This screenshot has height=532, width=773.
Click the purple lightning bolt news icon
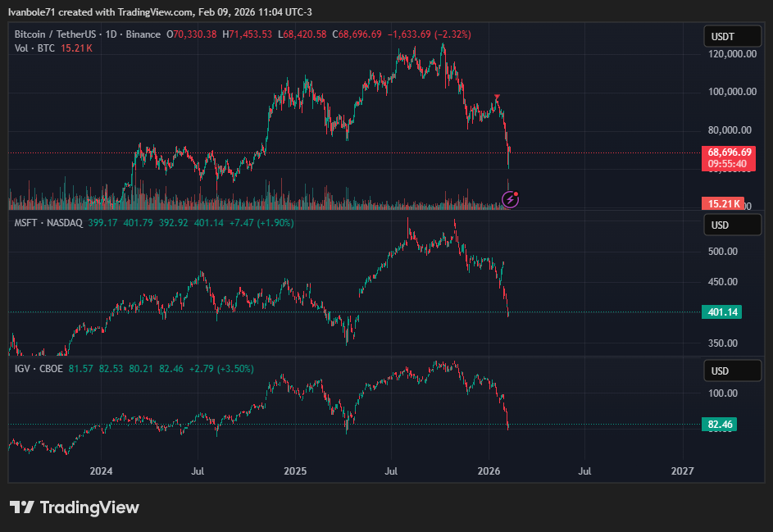point(510,198)
